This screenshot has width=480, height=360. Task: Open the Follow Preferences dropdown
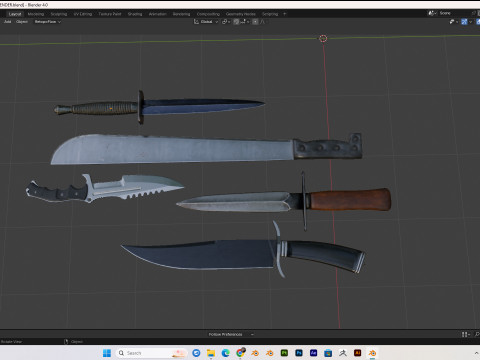coord(230,334)
